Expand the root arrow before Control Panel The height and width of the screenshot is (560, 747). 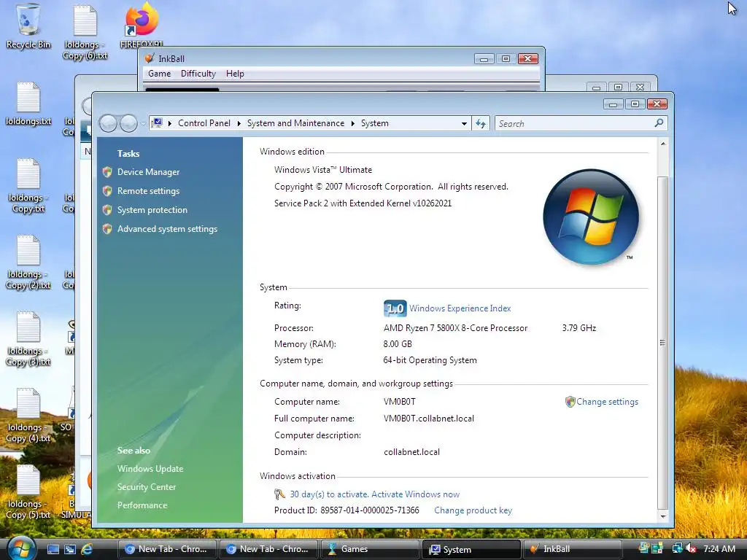tap(169, 123)
